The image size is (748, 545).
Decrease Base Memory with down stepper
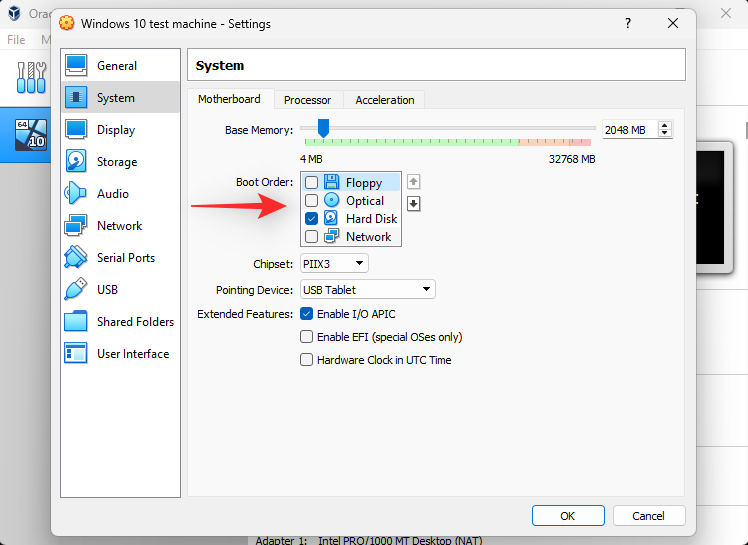(665, 133)
